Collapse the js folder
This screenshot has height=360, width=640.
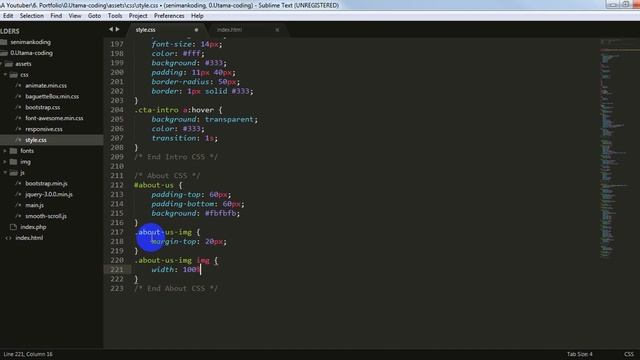pyautogui.click(x=5, y=173)
